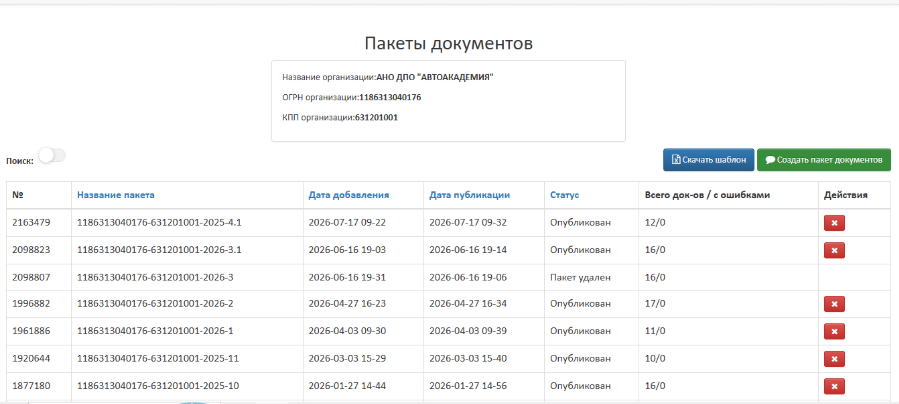Delete package 1961886 with red X

point(834,331)
